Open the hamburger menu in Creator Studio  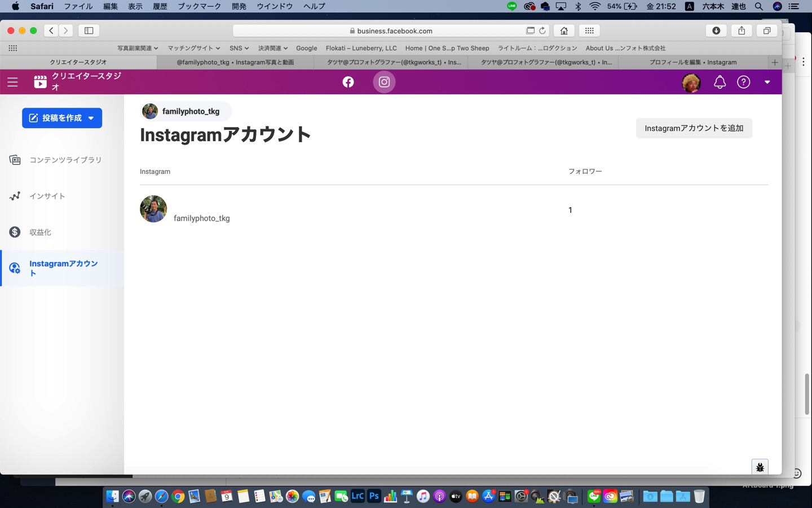click(x=12, y=82)
